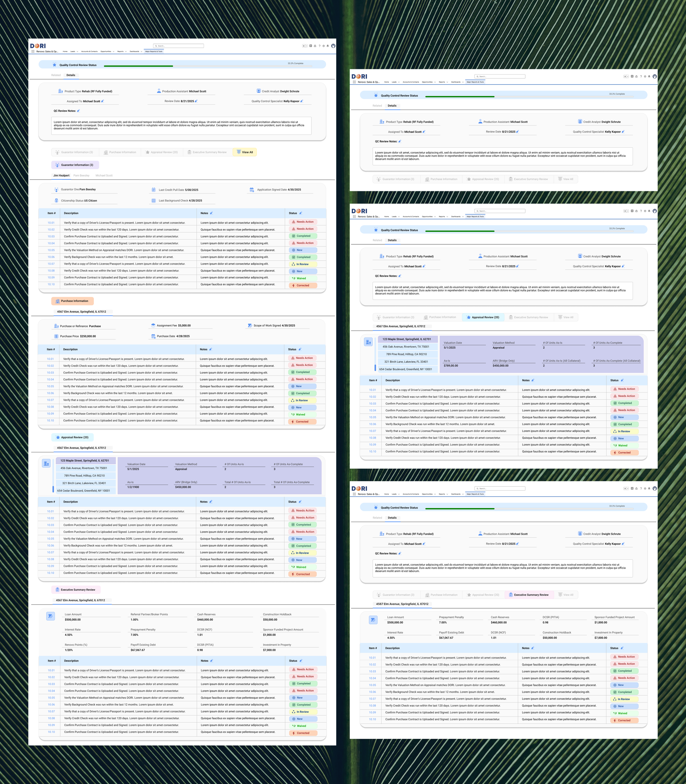Expand Reports chevron in top-right frame nav
686x784 pixels.
point(447,82)
